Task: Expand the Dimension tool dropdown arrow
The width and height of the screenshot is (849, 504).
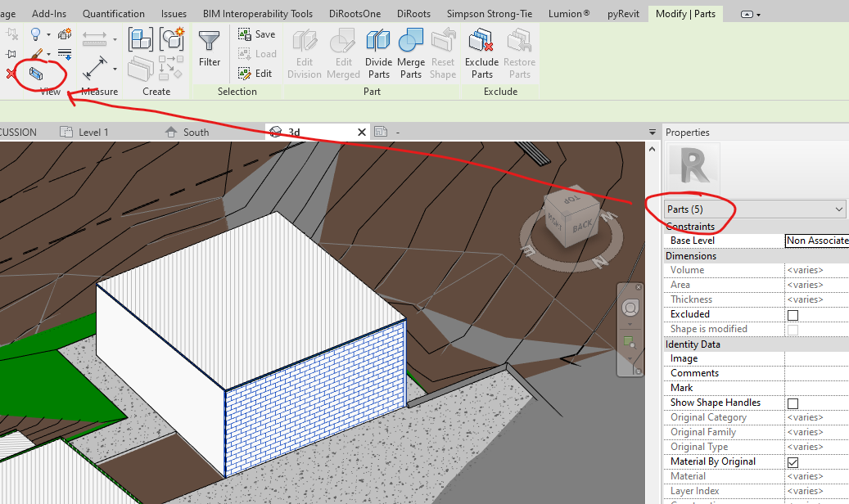Action: 115,70
